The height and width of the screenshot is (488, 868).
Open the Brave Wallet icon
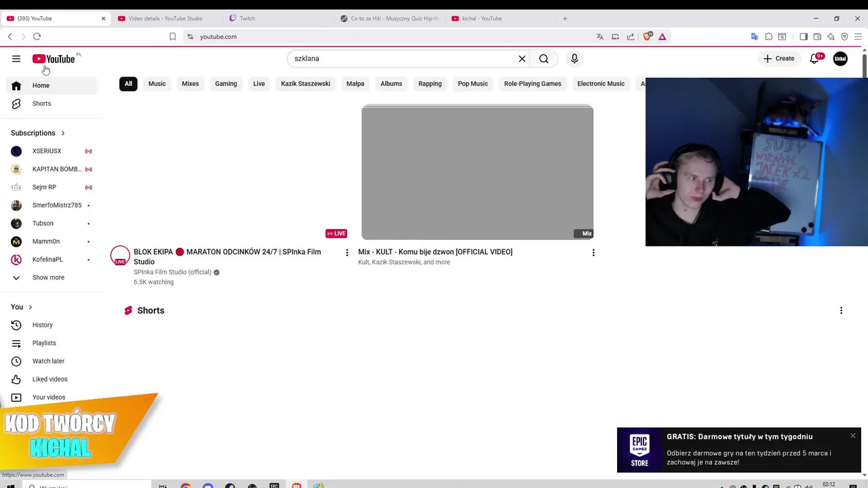[x=817, y=37]
